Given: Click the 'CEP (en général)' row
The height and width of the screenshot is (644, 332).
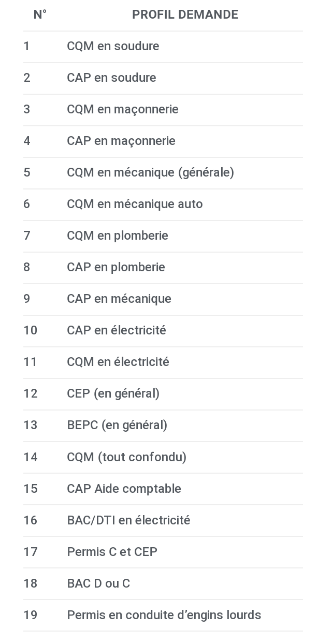Looking at the screenshot, I should pyautogui.click(x=163, y=394).
